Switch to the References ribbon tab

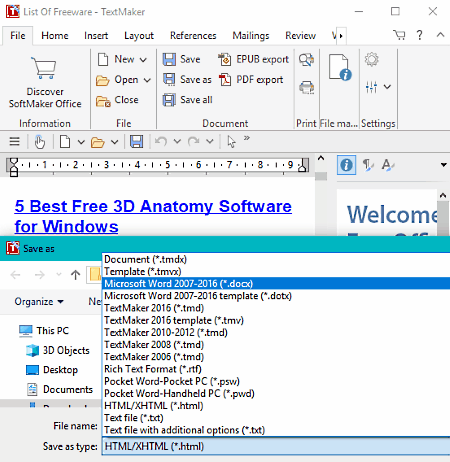193,36
